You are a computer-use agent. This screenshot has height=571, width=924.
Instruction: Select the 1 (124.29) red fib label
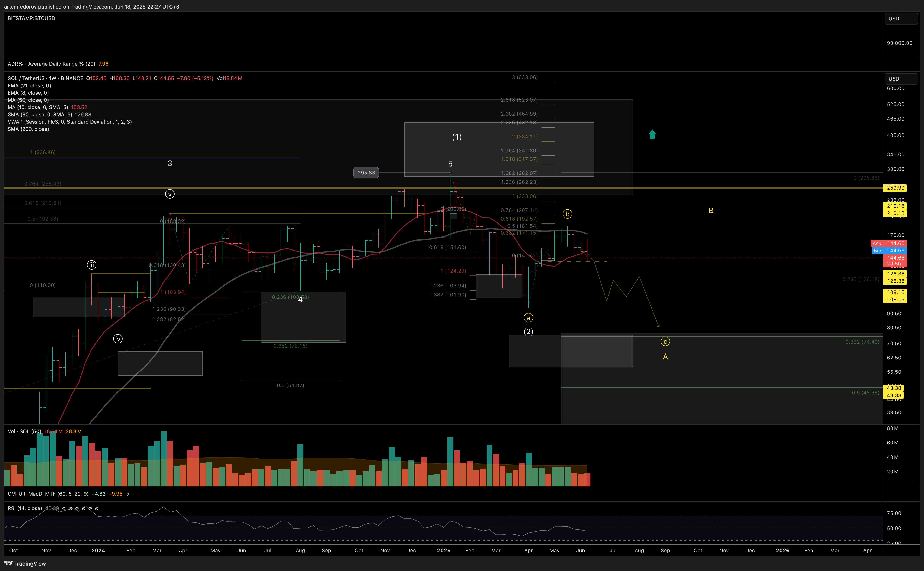pyautogui.click(x=453, y=271)
